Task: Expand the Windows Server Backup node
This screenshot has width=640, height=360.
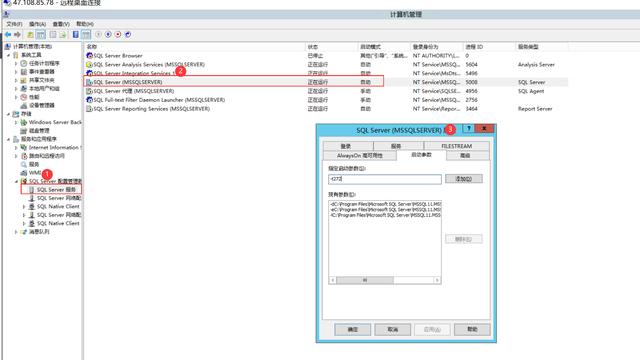Action: point(16,122)
